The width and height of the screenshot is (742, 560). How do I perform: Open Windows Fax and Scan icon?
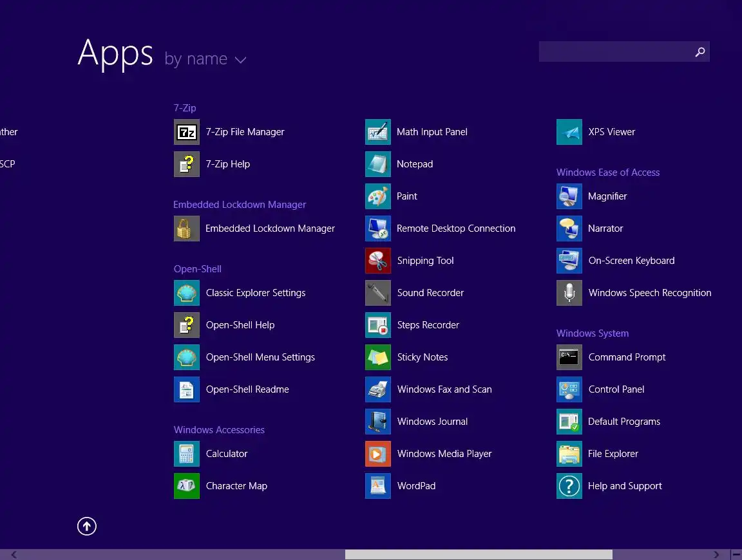tap(378, 389)
